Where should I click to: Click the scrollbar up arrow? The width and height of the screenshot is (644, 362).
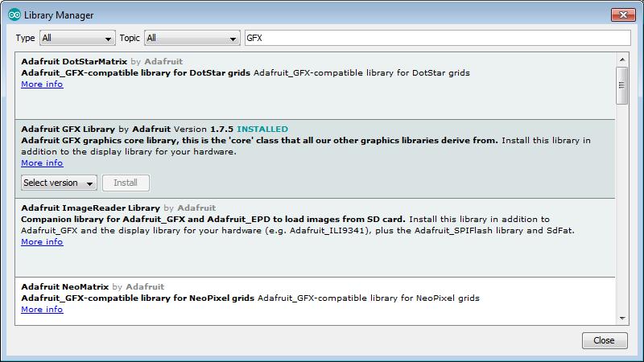(x=622, y=60)
